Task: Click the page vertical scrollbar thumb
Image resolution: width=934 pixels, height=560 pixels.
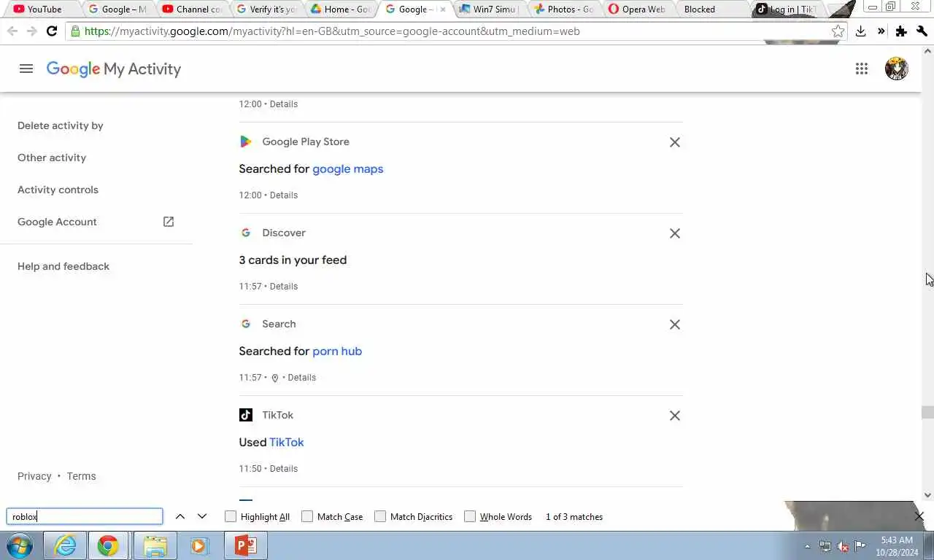Action: tap(927, 413)
